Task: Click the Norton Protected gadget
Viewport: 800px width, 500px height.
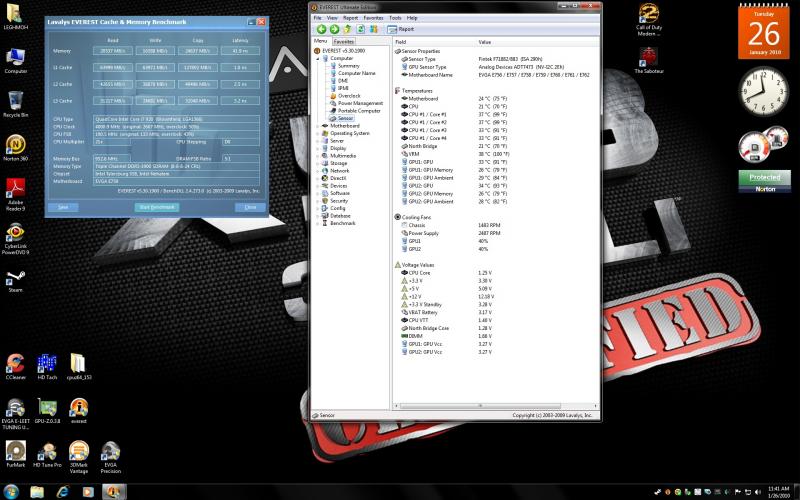Action: 764,181
